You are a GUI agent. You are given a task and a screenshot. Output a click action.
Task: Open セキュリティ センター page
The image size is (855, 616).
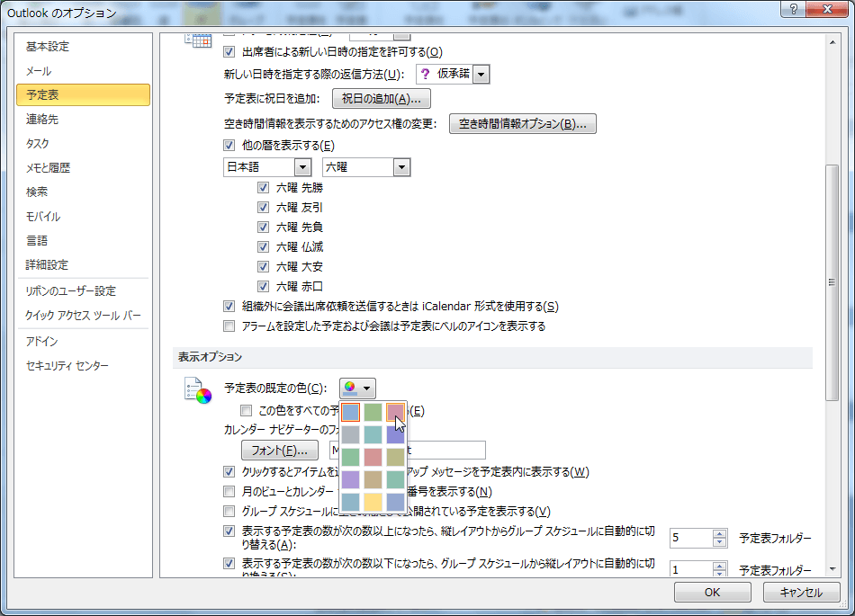coord(83,365)
